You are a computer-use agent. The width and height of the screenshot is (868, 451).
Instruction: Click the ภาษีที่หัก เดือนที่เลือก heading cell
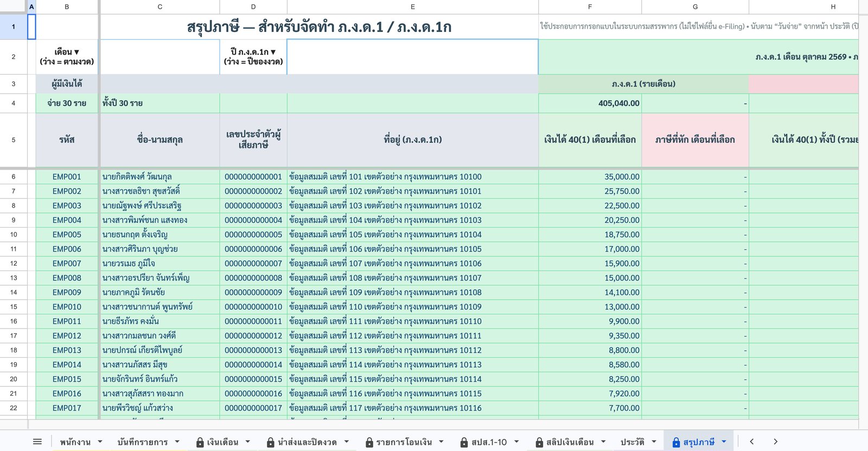pos(695,140)
